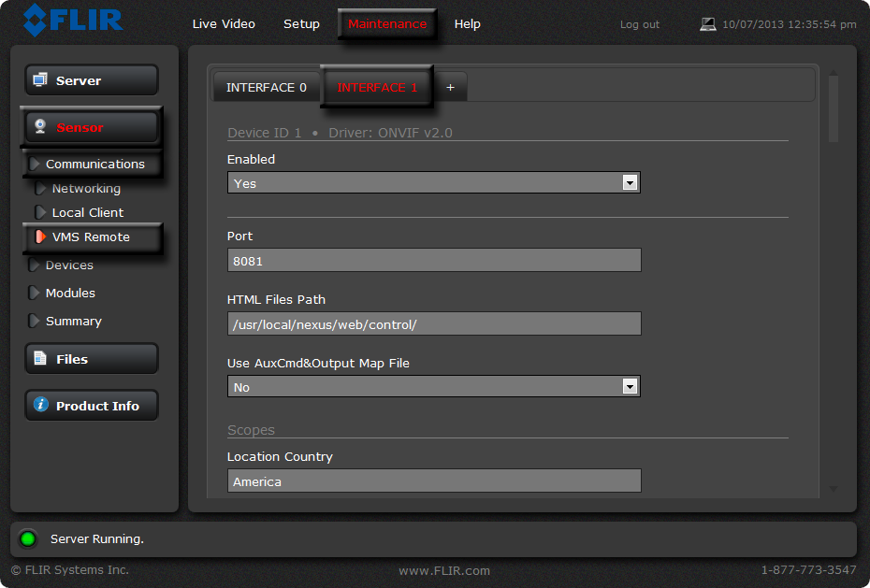Switch to the INTERFACE 0 tab
This screenshot has width=870, height=588.
267,87
